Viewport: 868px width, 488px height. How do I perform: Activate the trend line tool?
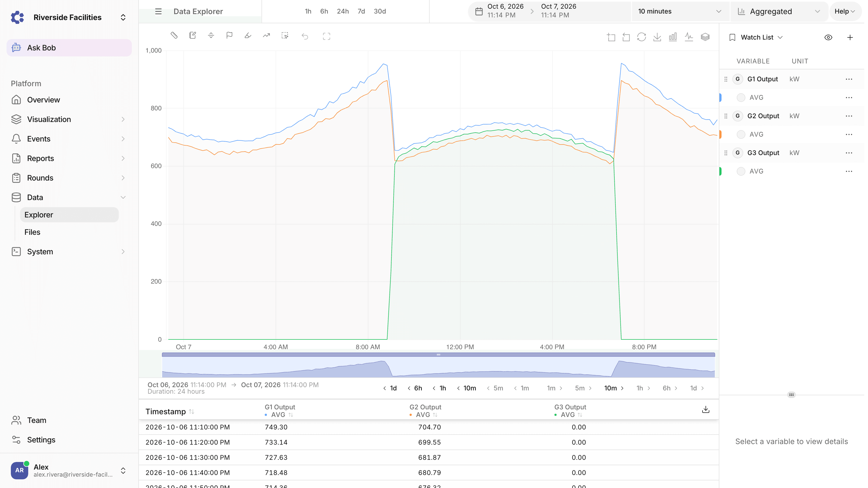click(267, 35)
